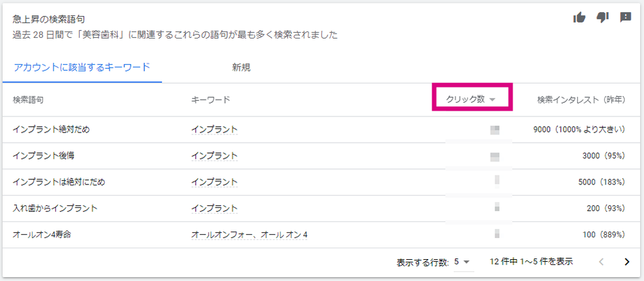Image resolution: width=644 pixels, height=281 pixels.
Task: Click インプラント keyword in インプラントは絶対にだめ row
Action: tap(214, 182)
